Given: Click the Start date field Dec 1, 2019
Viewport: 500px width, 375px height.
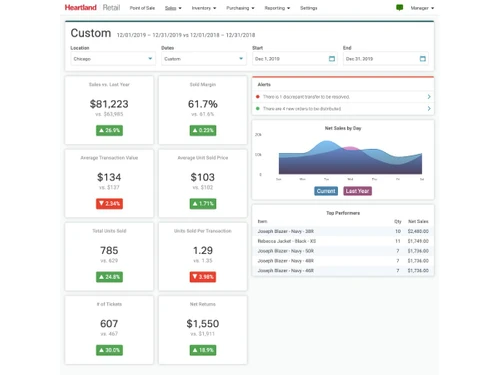Looking at the screenshot, I should click(x=295, y=59).
